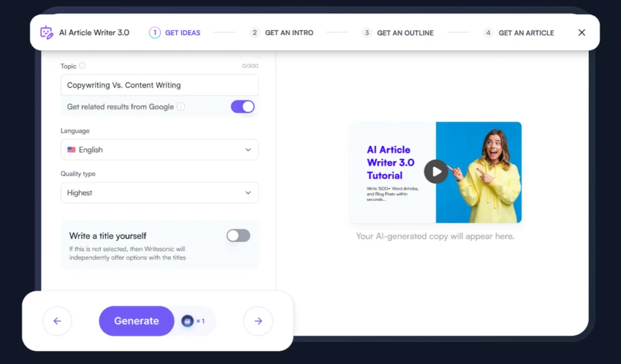Enable the Write a title yourself toggle

[x=238, y=236]
